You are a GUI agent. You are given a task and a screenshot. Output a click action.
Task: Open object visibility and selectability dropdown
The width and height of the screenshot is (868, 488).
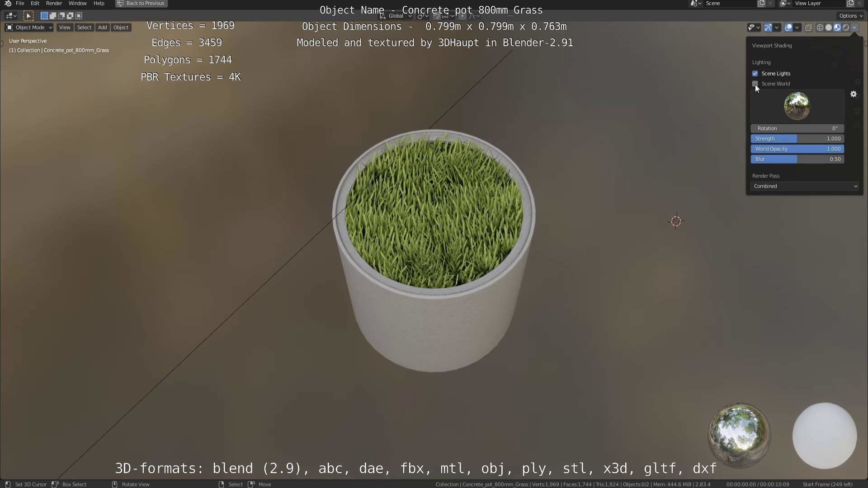754,28
